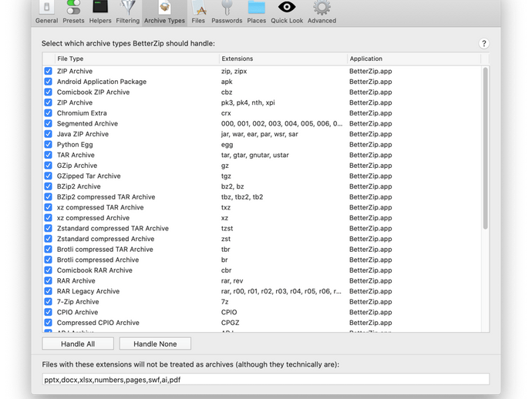Toggle Android Application Package checkbox
The height and width of the screenshot is (399, 532).
pos(48,82)
